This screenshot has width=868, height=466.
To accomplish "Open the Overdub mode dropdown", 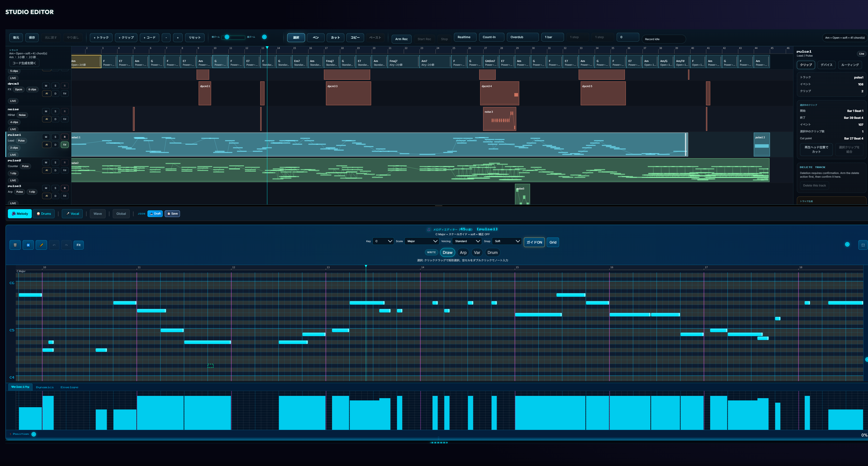I will (523, 37).
